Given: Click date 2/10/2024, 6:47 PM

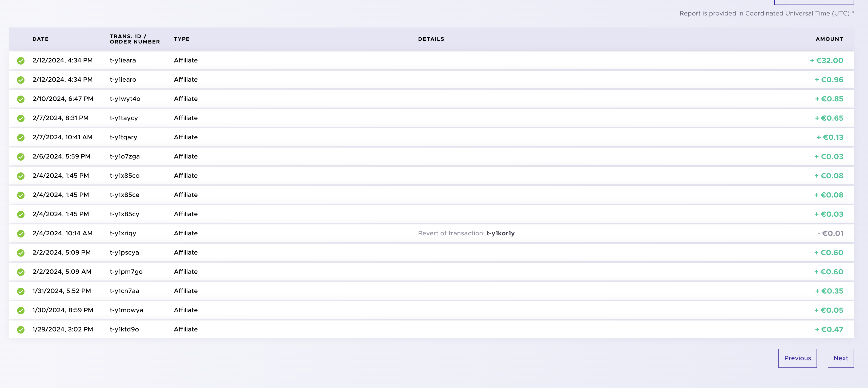Looking at the screenshot, I should pyautogui.click(x=63, y=99).
